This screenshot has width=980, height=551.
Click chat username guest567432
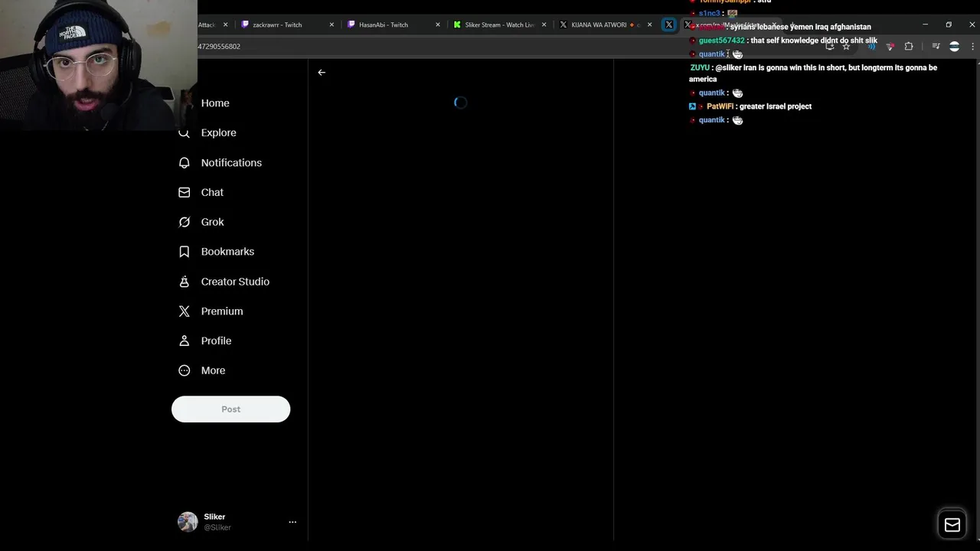[721, 41]
